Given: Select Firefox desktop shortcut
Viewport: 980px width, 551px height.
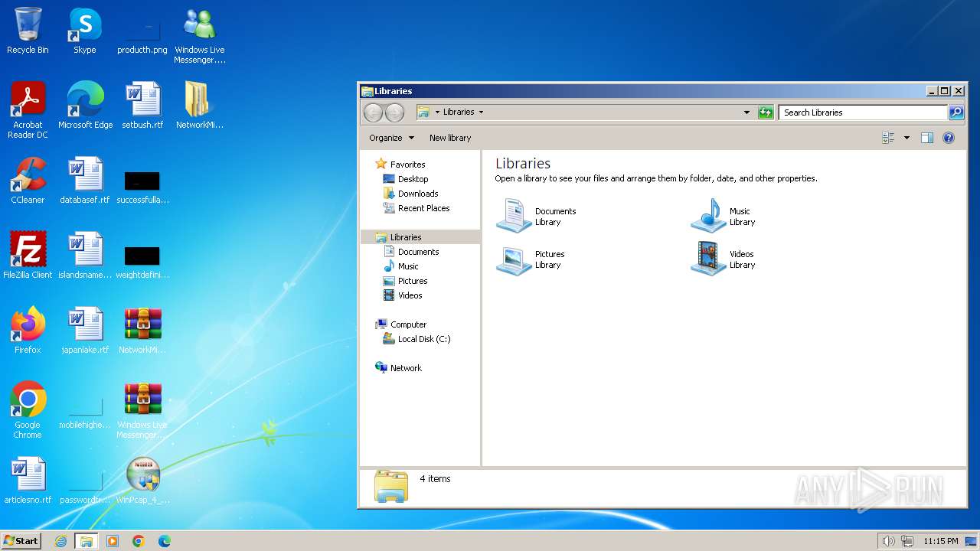Looking at the screenshot, I should pos(28,331).
